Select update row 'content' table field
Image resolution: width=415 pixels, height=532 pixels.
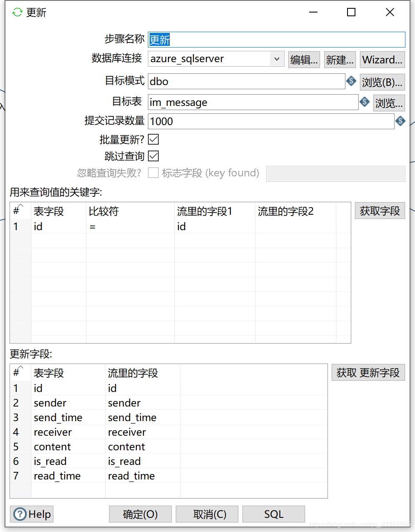point(68,447)
